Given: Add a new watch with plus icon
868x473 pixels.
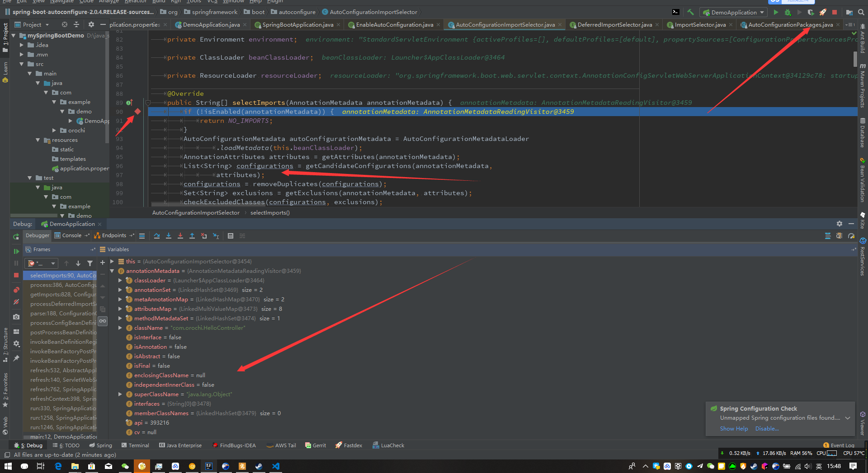Looking at the screenshot, I should [103, 262].
